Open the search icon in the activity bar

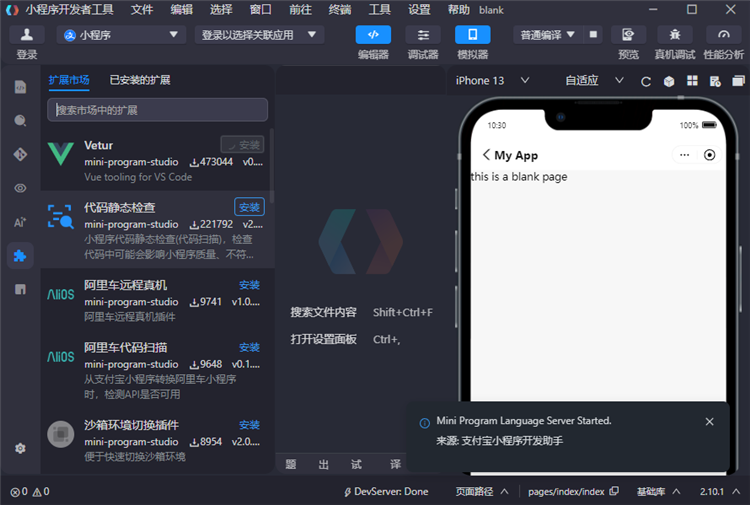(20, 121)
